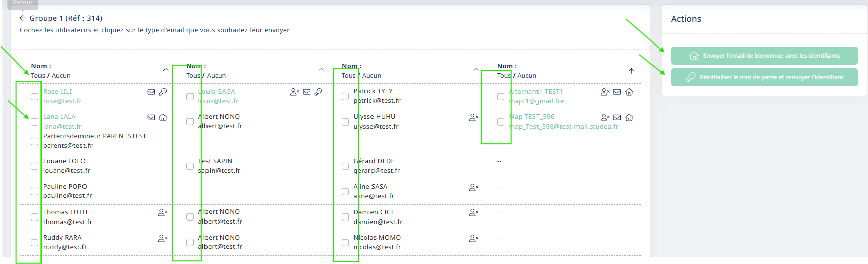This screenshot has width=868, height=264.
Task: Toggle the sort arrow above Alternant1 TEST1's column
Action: pyautogui.click(x=631, y=71)
